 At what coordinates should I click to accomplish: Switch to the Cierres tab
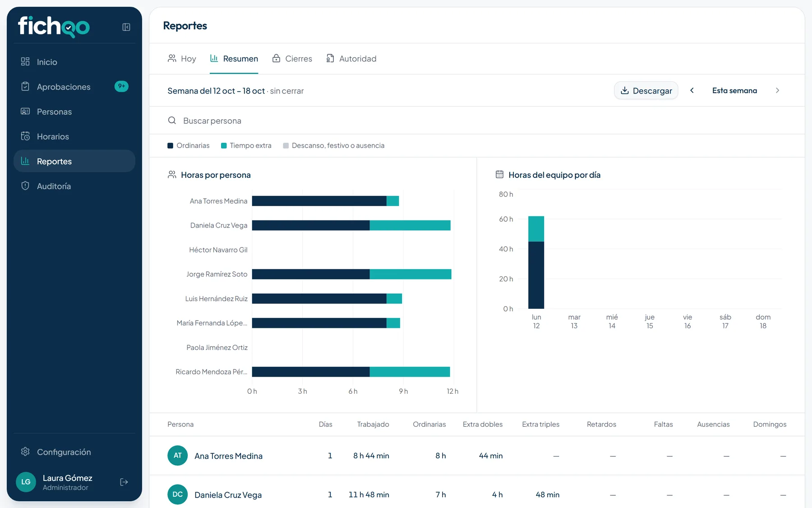point(292,59)
